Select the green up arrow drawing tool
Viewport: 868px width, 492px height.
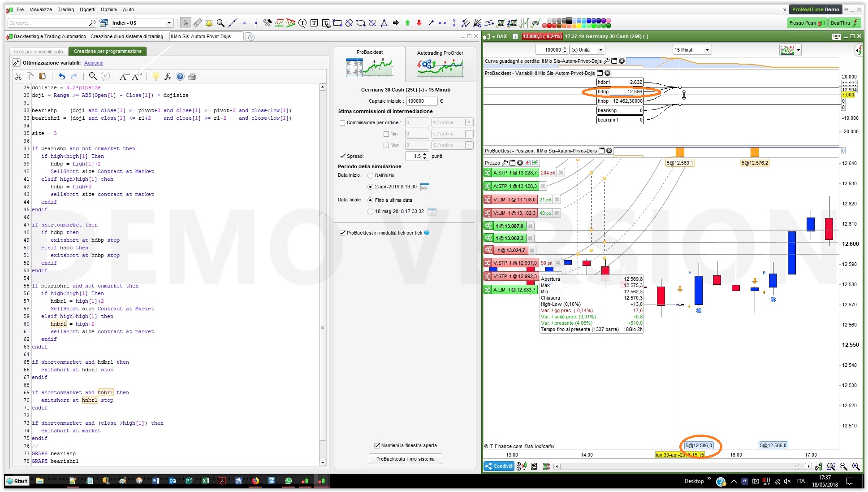coord(407,23)
